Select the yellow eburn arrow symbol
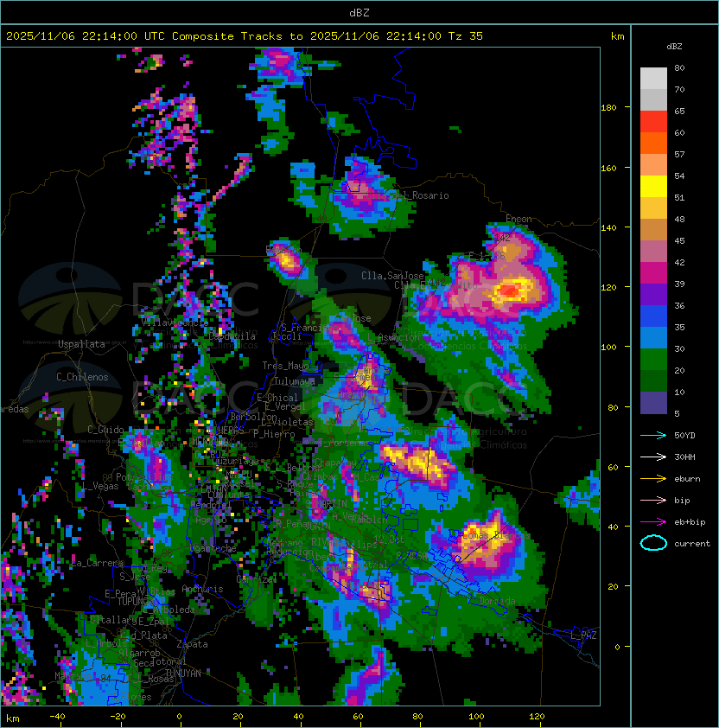The image size is (719, 728). (653, 479)
